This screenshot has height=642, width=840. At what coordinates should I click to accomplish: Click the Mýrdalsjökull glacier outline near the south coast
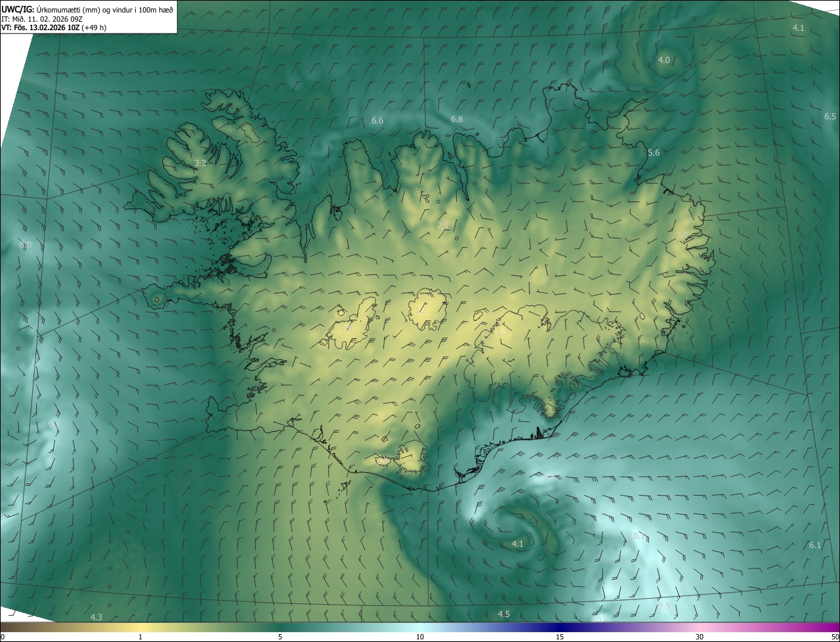pos(412,458)
